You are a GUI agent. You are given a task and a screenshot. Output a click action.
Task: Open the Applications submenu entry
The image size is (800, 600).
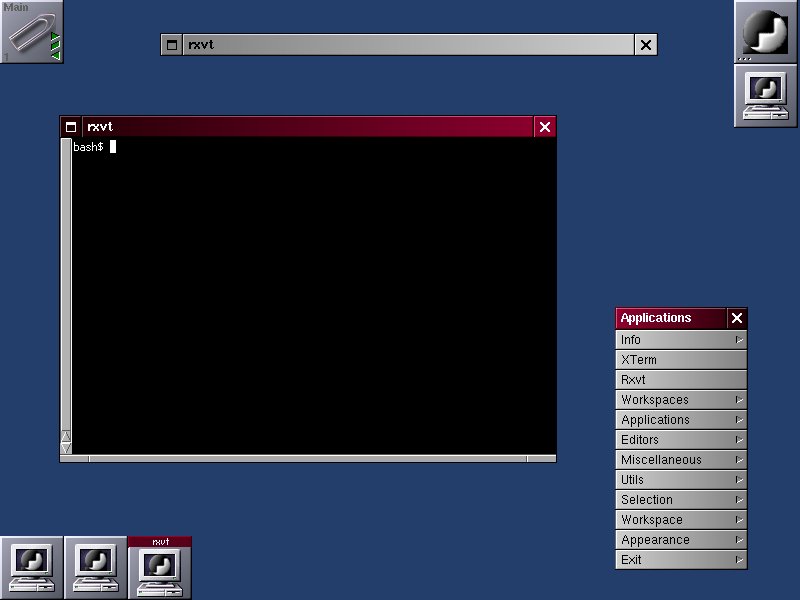click(681, 419)
